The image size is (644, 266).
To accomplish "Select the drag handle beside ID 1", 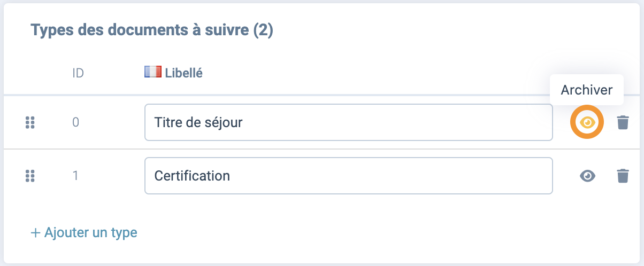I will 30,176.
